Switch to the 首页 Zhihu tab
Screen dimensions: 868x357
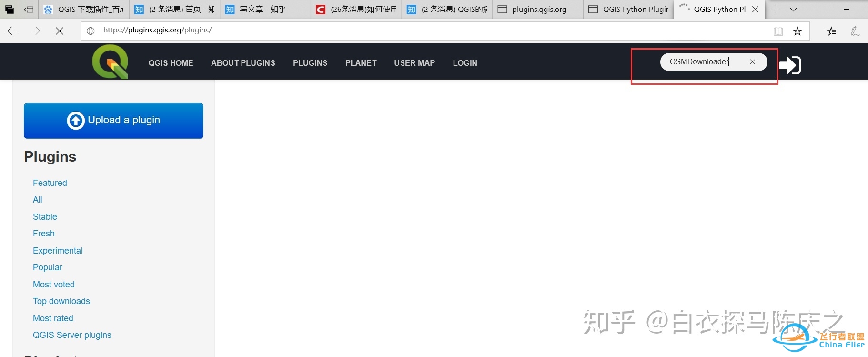(x=175, y=9)
